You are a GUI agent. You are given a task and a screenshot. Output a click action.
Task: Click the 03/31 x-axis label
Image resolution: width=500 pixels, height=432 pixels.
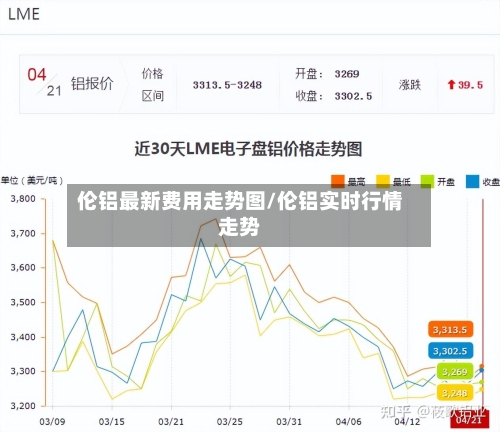click(289, 421)
